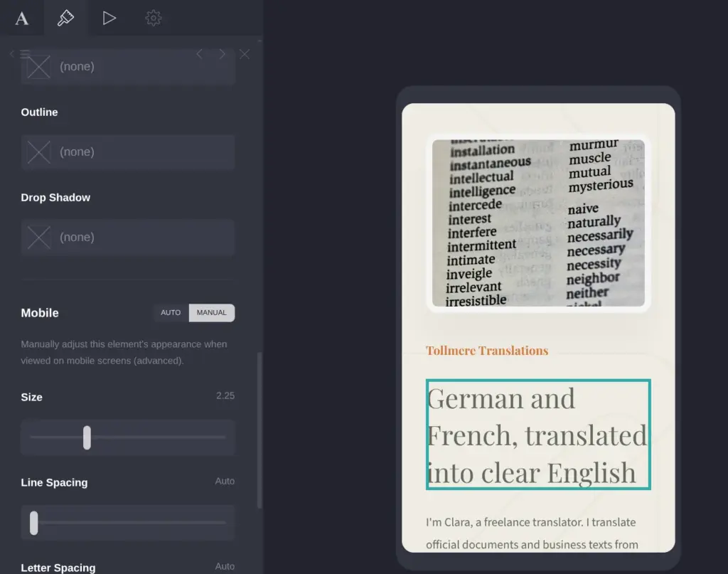
Task: Click the Line Spacing slider handle
Action: coord(34,523)
